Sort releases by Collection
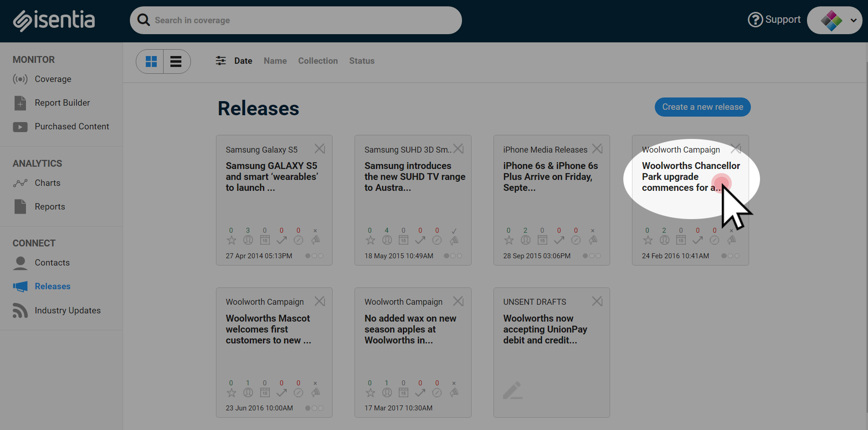 [318, 61]
